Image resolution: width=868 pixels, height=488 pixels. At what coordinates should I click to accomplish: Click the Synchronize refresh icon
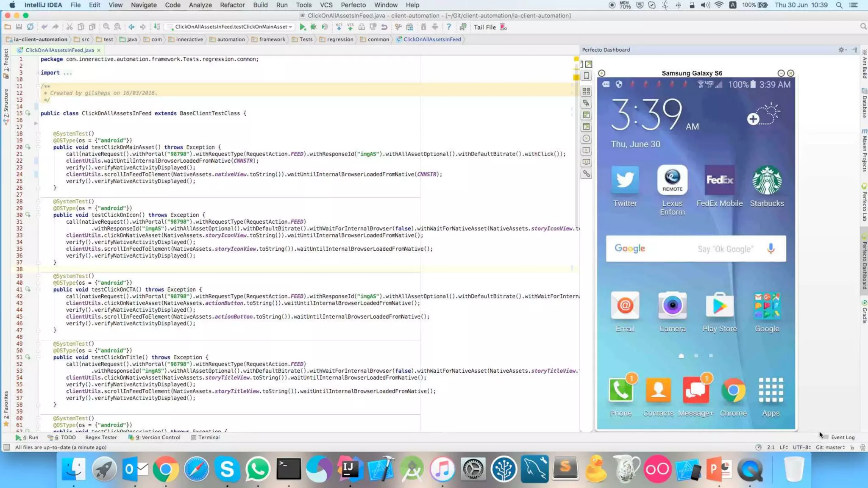click(30, 27)
